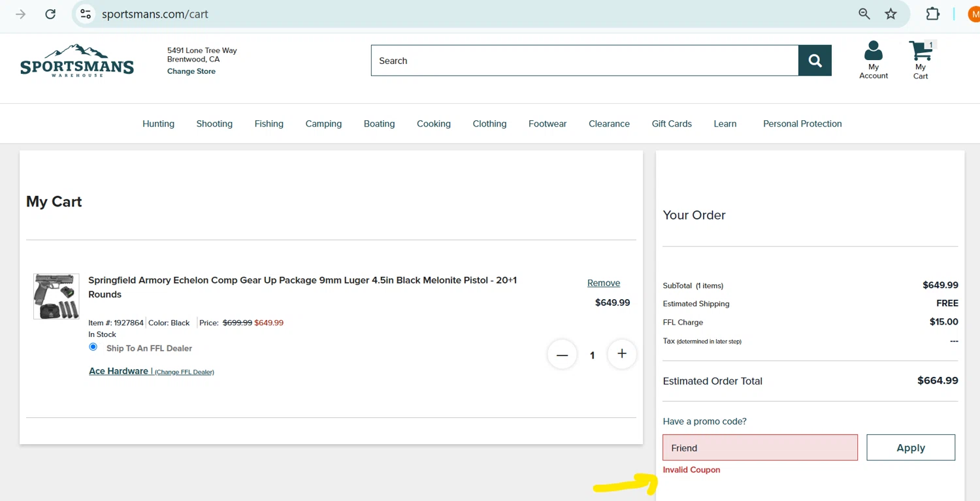Viewport: 980px width, 501px height.
Task: Open the pistol product thumbnail
Action: tap(56, 296)
